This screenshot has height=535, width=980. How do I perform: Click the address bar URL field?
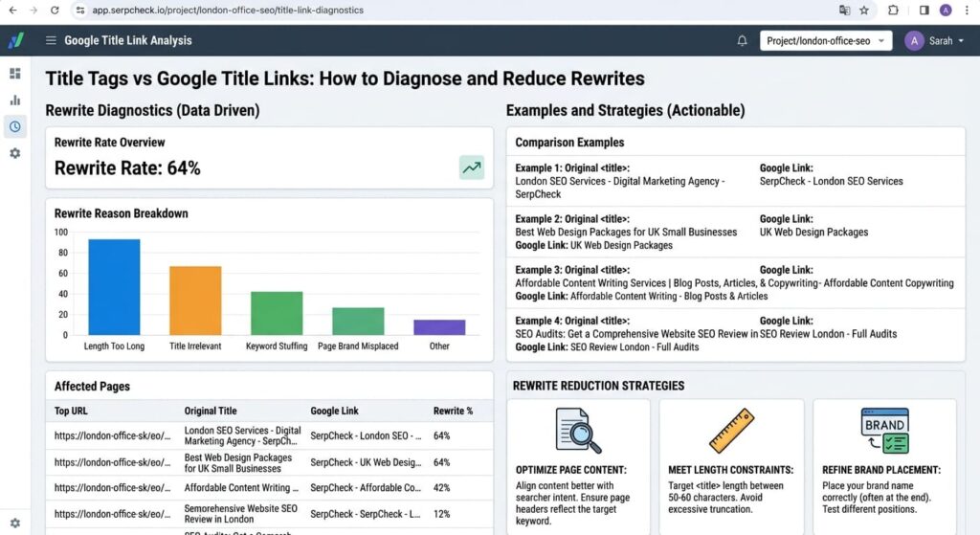coord(228,10)
